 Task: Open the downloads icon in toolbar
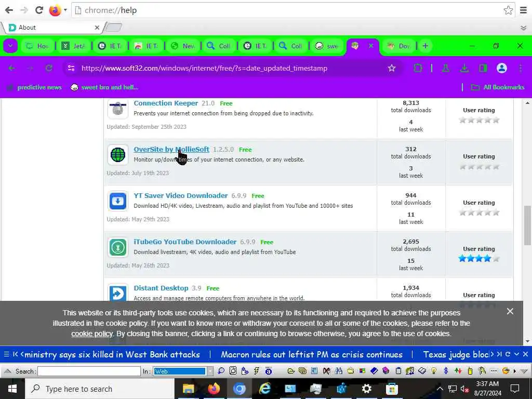coord(464,68)
